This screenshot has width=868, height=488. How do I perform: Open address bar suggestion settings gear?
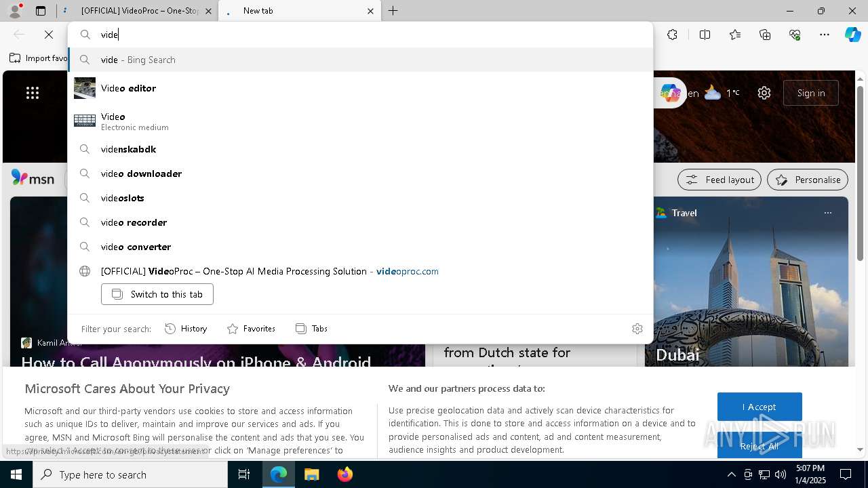(637, 329)
